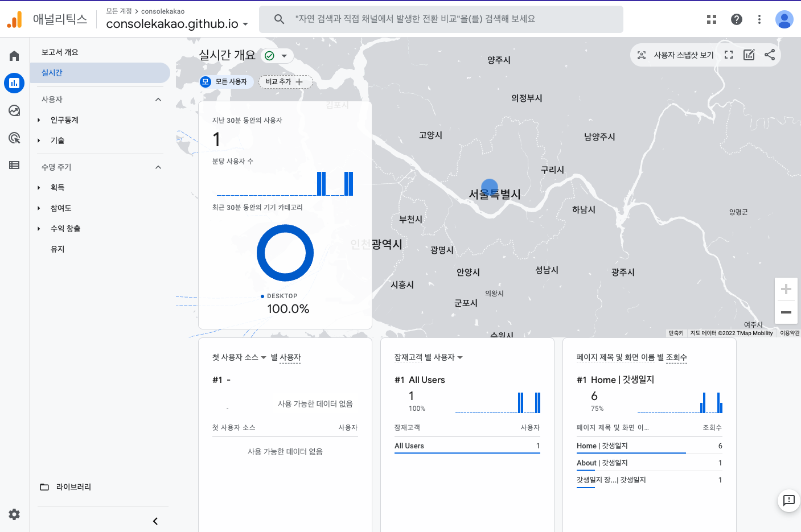The width and height of the screenshot is (801, 532).
Task: Collapse the 사용자 section chevron
Action: tap(158, 100)
